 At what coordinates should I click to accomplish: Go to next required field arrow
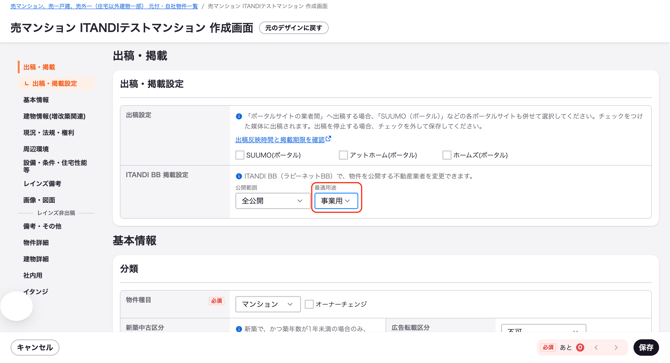[616, 348]
